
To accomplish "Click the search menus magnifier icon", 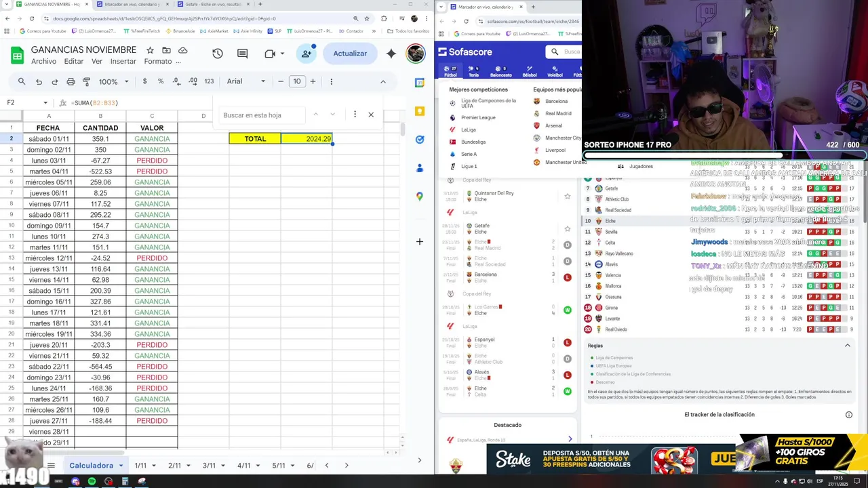I will tap(22, 81).
